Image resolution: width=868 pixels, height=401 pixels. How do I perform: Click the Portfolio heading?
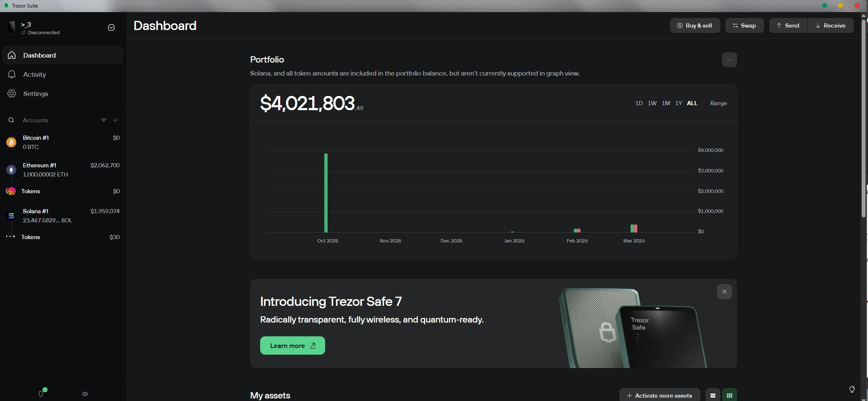click(x=267, y=60)
